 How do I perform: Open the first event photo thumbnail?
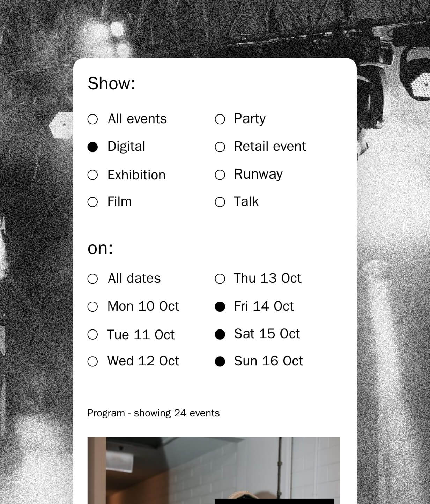tap(213, 470)
